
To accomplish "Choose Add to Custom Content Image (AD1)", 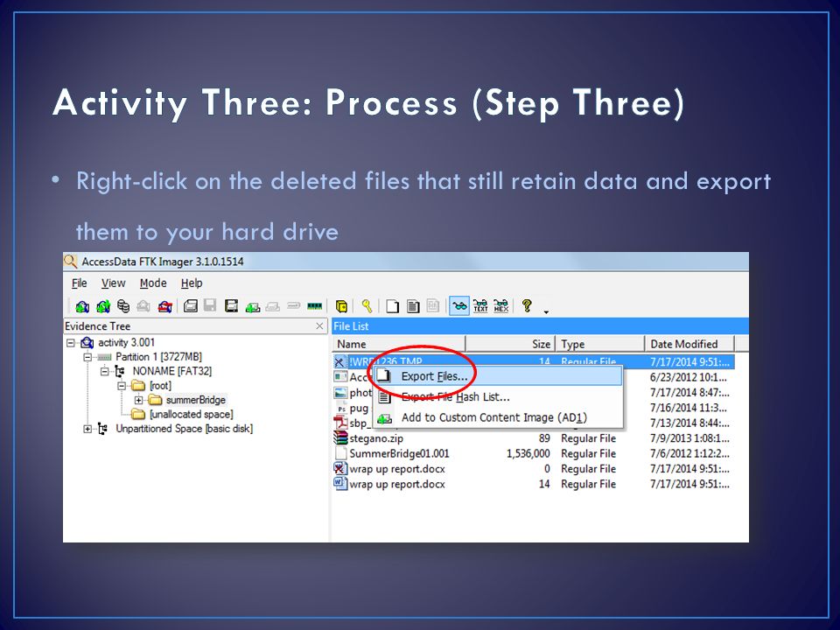I will (498, 417).
